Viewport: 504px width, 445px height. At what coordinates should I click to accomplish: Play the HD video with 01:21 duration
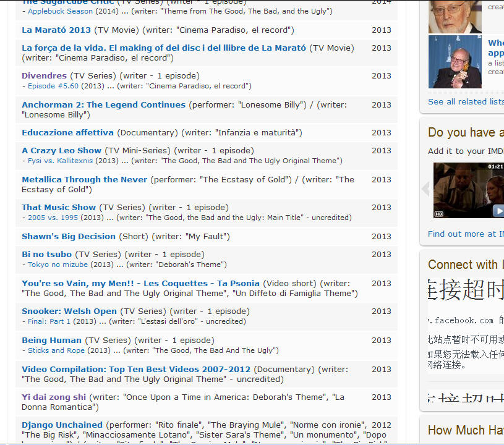pos(468,190)
